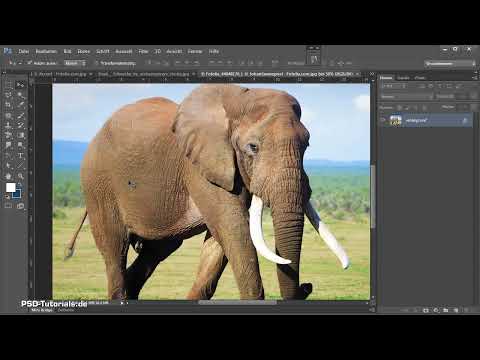
Task: Toggle lock all for layer
Action: [x=424, y=108]
